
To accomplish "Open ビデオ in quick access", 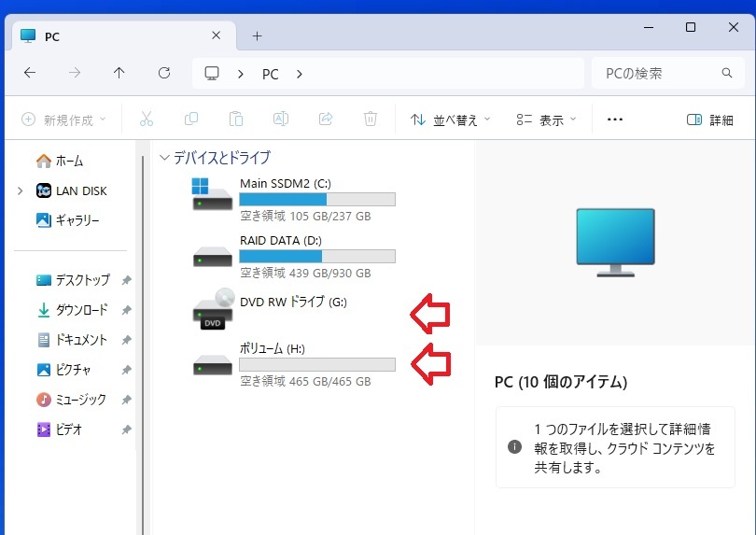I will coord(60,429).
